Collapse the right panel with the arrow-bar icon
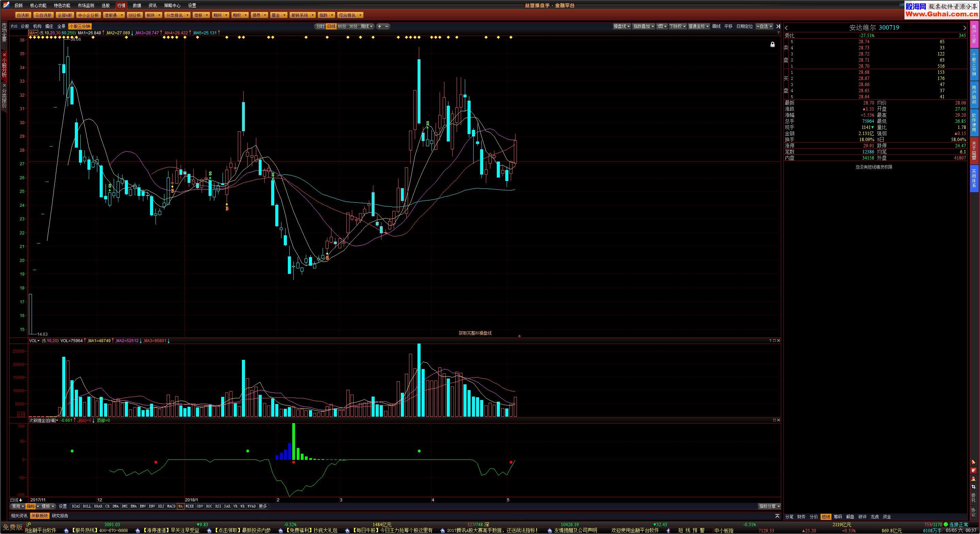Image resolution: width=980 pixels, height=534 pixels. [x=778, y=26]
